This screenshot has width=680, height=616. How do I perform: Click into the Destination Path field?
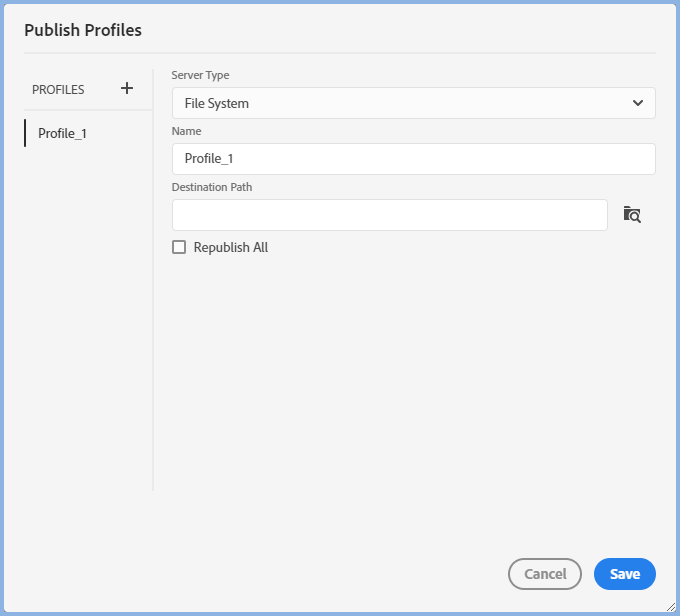389,215
